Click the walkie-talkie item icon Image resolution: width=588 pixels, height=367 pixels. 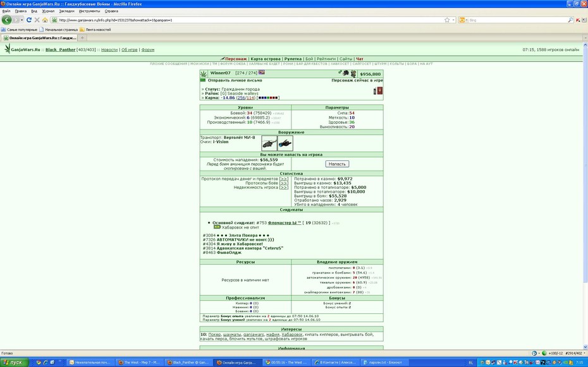pos(375,90)
